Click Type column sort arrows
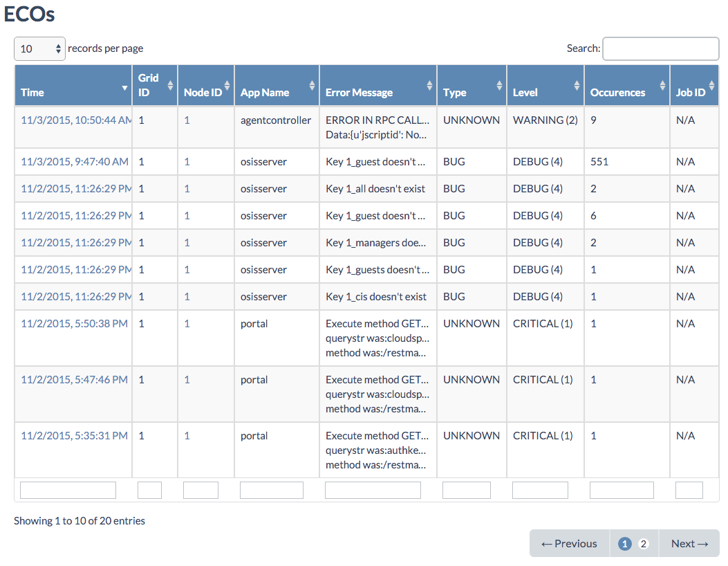728x566 pixels. 499,85
